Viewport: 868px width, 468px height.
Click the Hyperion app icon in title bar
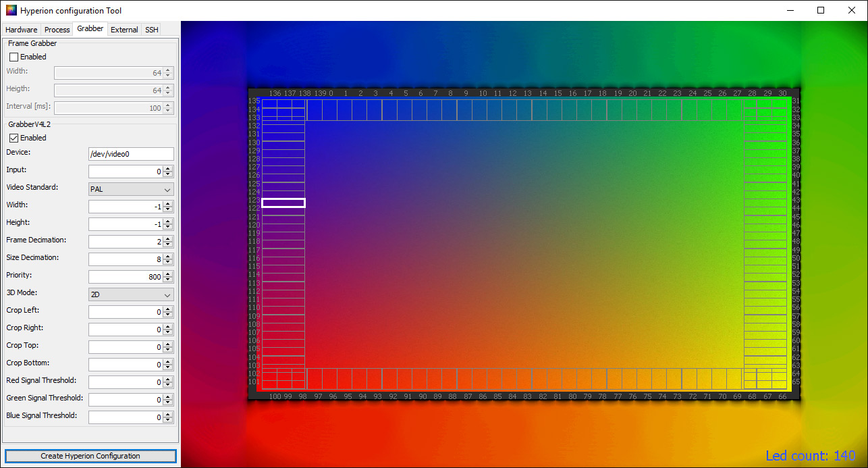point(11,11)
